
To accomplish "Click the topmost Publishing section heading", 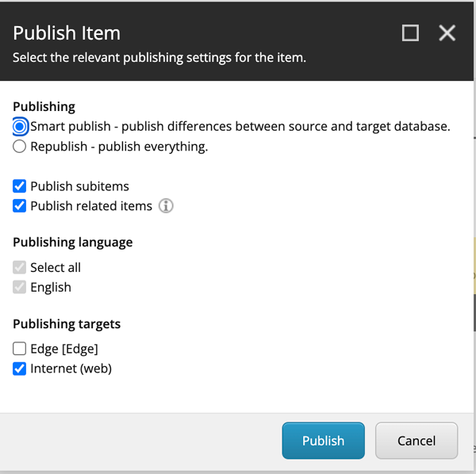I will 44,106.
